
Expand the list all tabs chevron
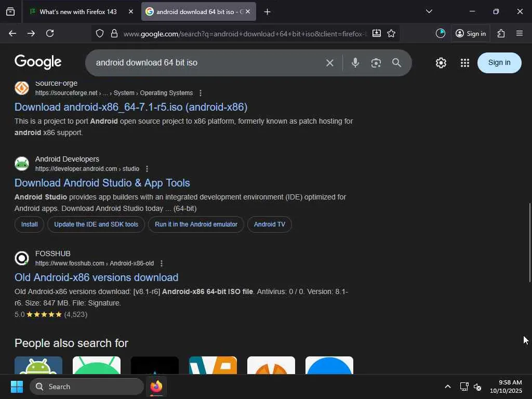(x=429, y=11)
